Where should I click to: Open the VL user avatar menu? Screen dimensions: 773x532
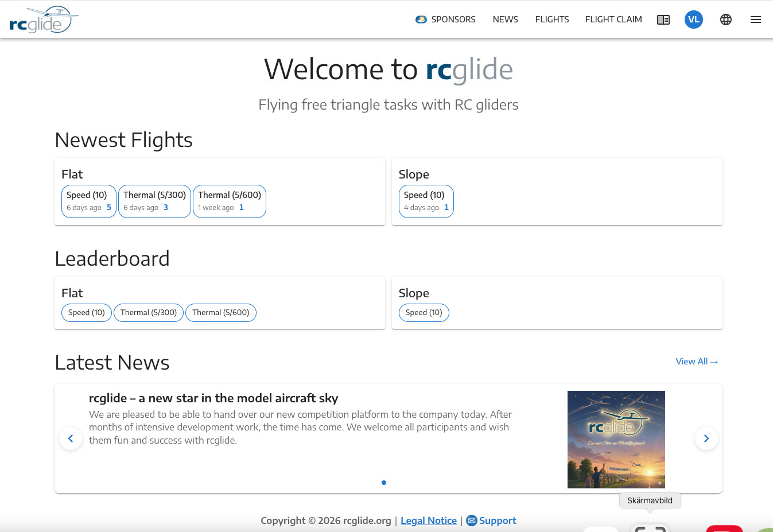click(x=693, y=20)
